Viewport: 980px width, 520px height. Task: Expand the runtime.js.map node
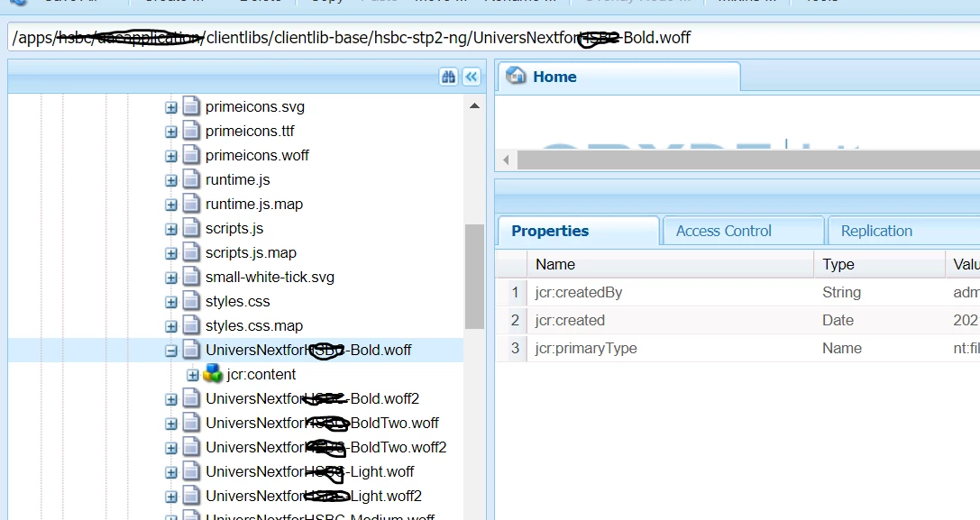170,205
